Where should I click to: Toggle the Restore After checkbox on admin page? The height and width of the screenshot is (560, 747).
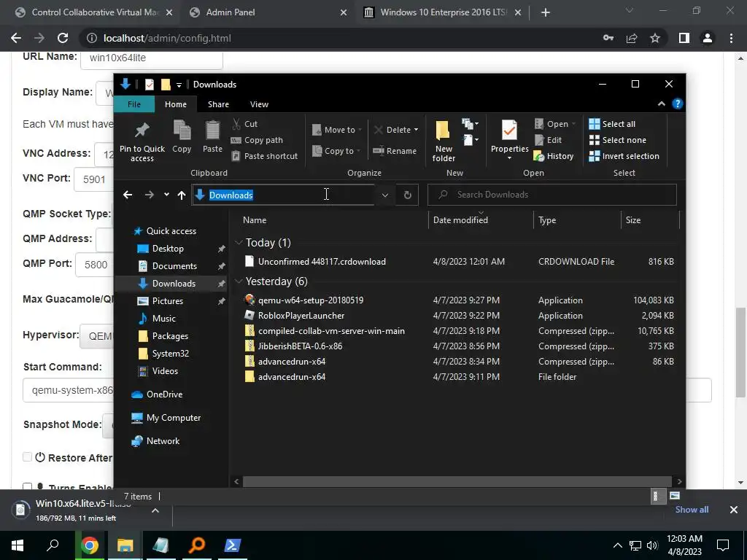27,457
